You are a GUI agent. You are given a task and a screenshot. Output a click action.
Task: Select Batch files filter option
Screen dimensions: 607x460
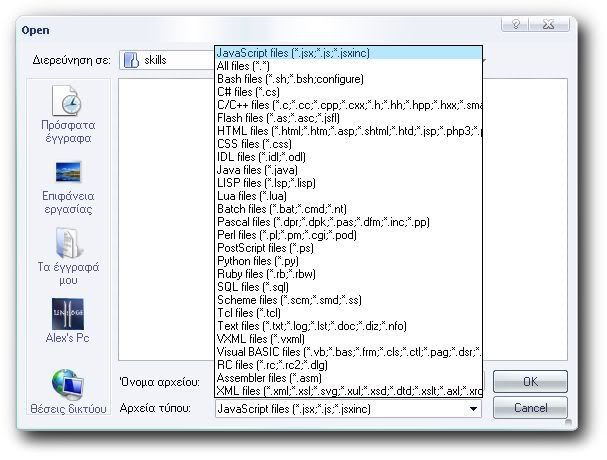(348, 209)
